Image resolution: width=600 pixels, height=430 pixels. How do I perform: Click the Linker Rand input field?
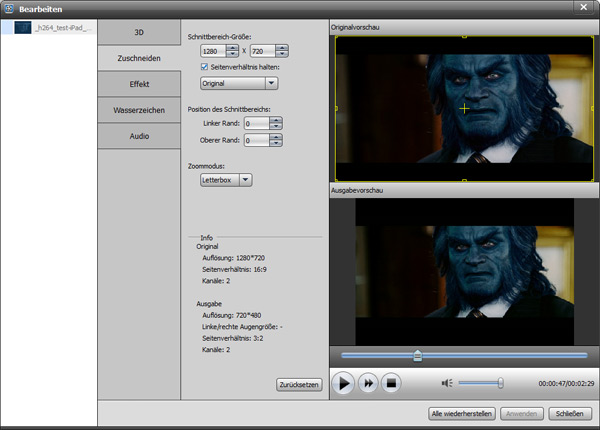pos(257,123)
